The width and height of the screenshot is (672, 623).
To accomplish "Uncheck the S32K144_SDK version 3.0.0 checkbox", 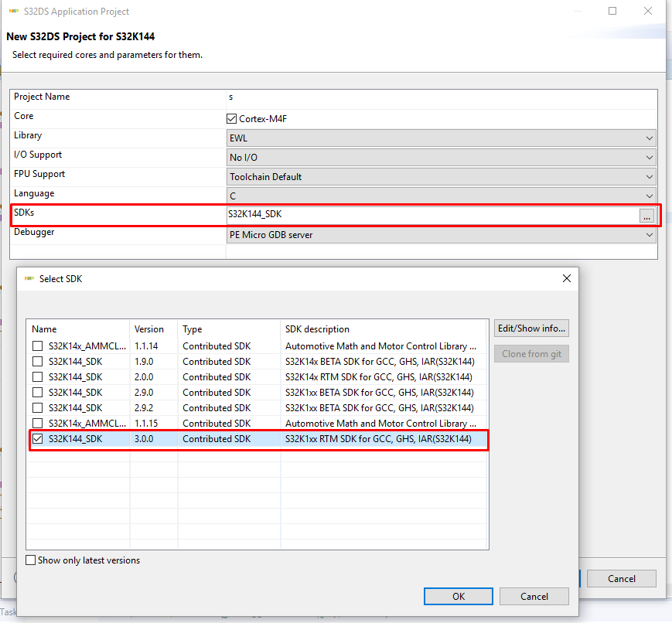I will [38, 438].
